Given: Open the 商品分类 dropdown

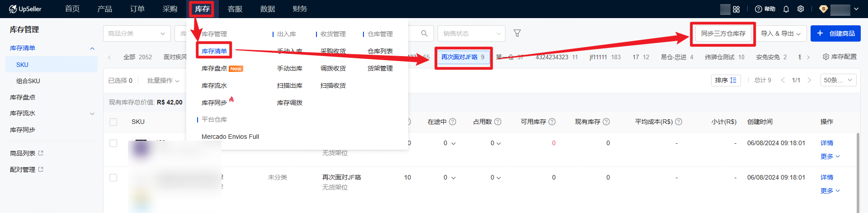Looking at the screenshot, I should tap(137, 33).
